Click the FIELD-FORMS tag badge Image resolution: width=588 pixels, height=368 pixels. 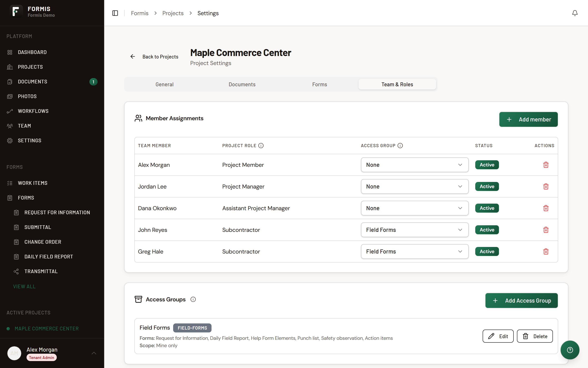coord(192,328)
